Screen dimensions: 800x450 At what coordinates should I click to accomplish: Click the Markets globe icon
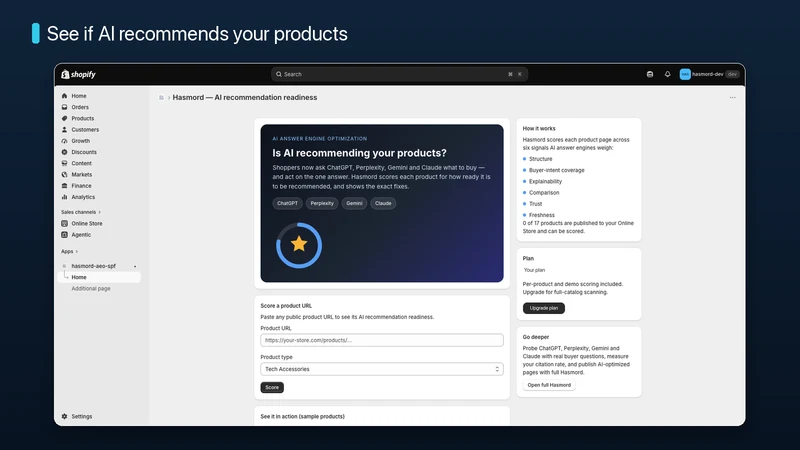click(x=64, y=174)
